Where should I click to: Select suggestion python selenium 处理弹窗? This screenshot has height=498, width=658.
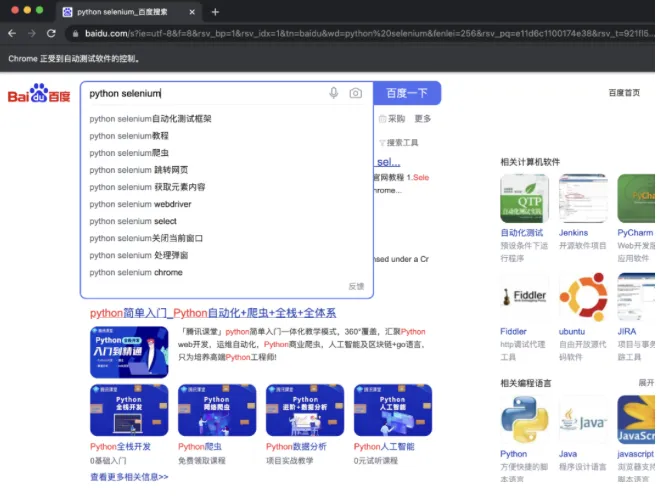click(138, 256)
